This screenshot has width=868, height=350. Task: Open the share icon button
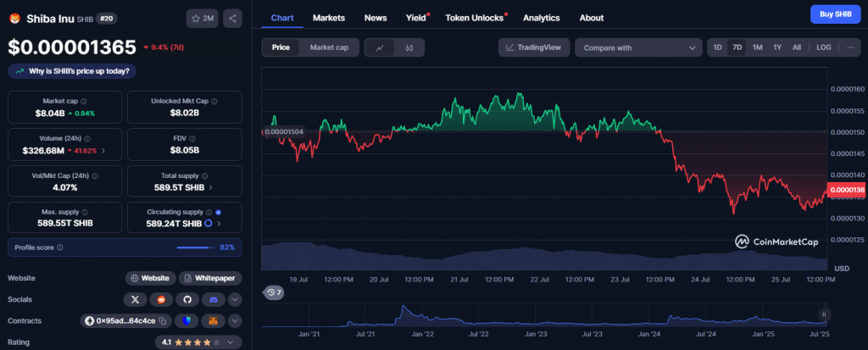click(232, 19)
